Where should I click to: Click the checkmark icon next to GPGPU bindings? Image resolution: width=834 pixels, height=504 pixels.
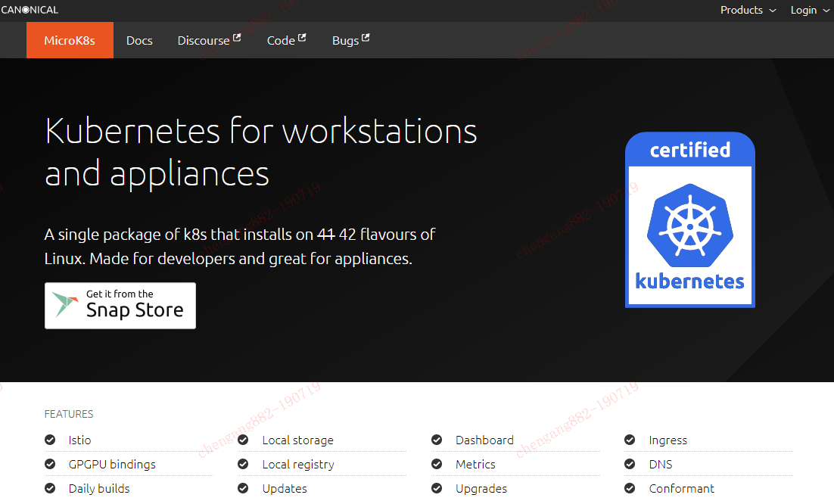point(50,464)
